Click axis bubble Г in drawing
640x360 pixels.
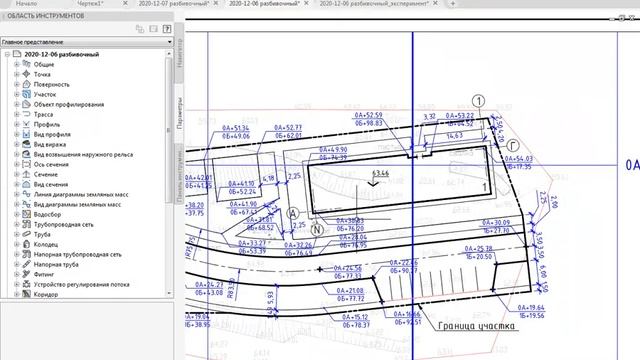(x=513, y=145)
